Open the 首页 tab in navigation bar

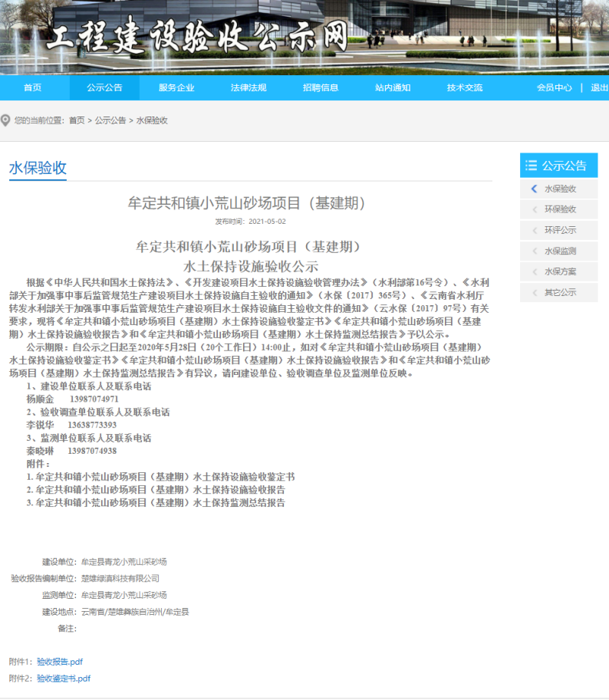point(32,87)
